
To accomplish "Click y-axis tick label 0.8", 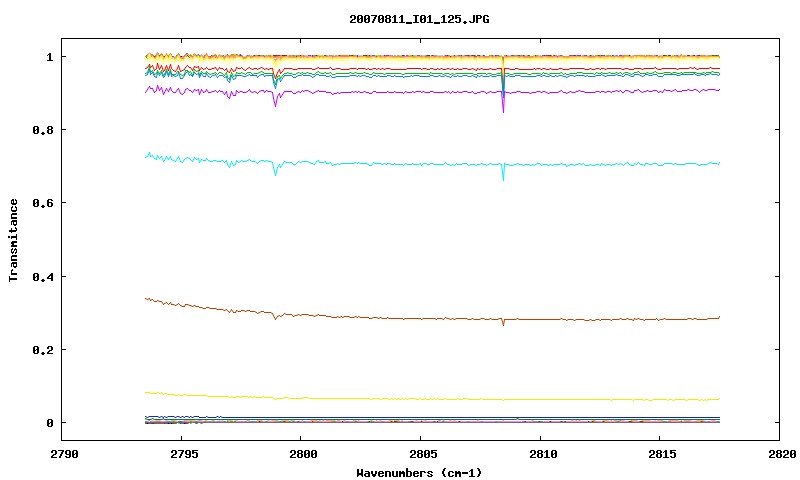I will (x=43, y=130).
